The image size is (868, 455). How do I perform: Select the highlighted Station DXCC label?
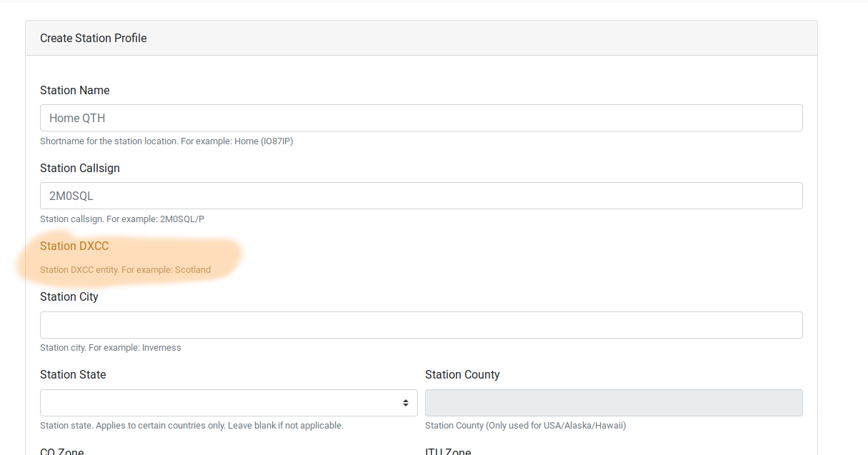tap(74, 246)
